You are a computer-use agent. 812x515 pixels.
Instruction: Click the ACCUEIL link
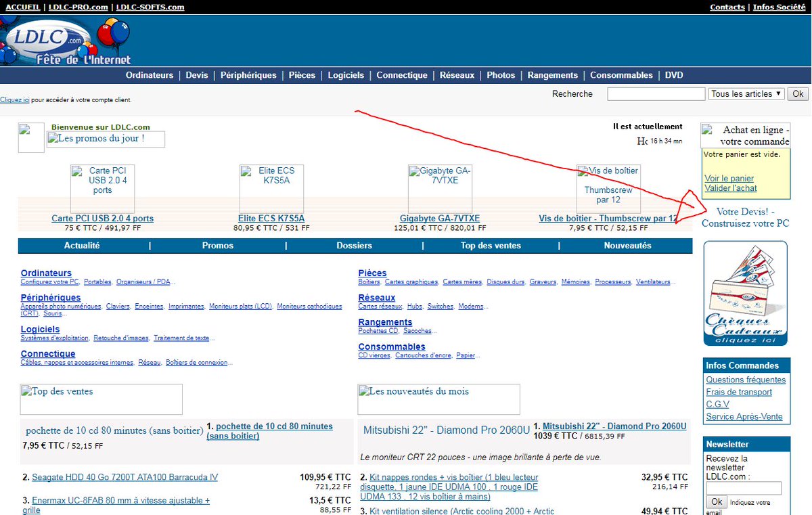pos(23,7)
